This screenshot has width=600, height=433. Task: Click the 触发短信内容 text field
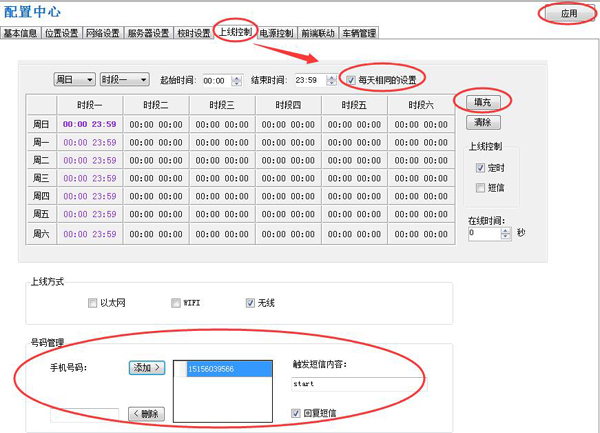[353, 384]
